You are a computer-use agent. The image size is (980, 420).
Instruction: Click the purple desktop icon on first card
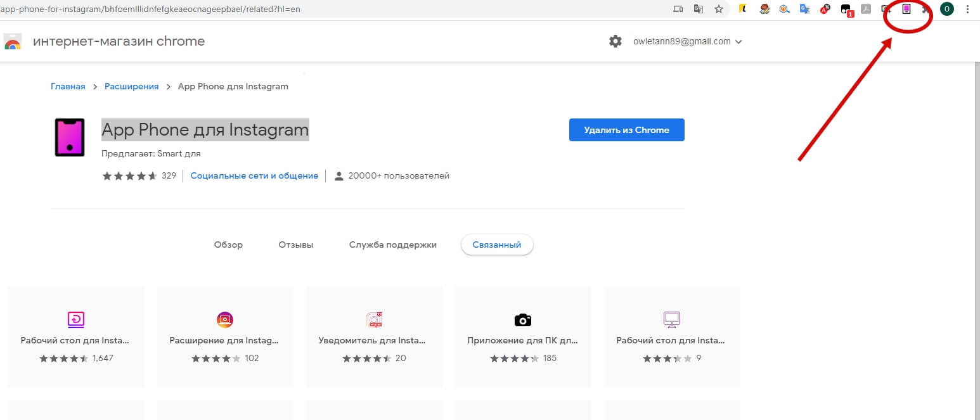coord(76,319)
